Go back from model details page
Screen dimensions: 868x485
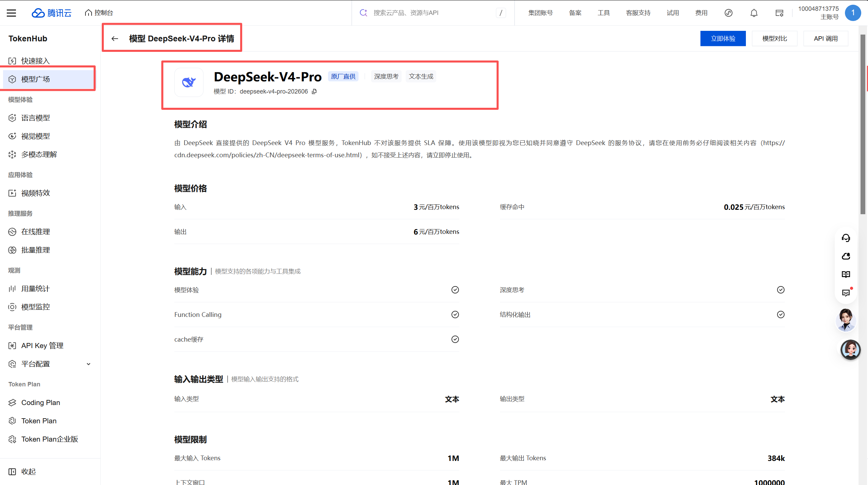(x=115, y=39)
